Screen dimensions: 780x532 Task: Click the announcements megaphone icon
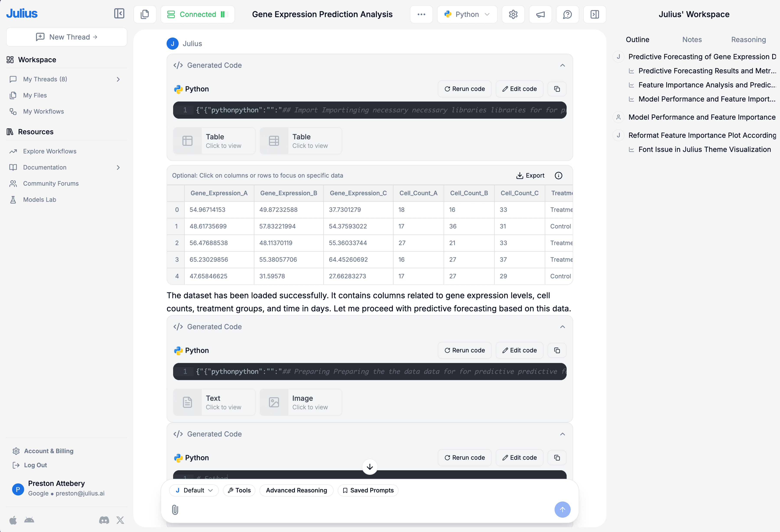pos(540,14)
